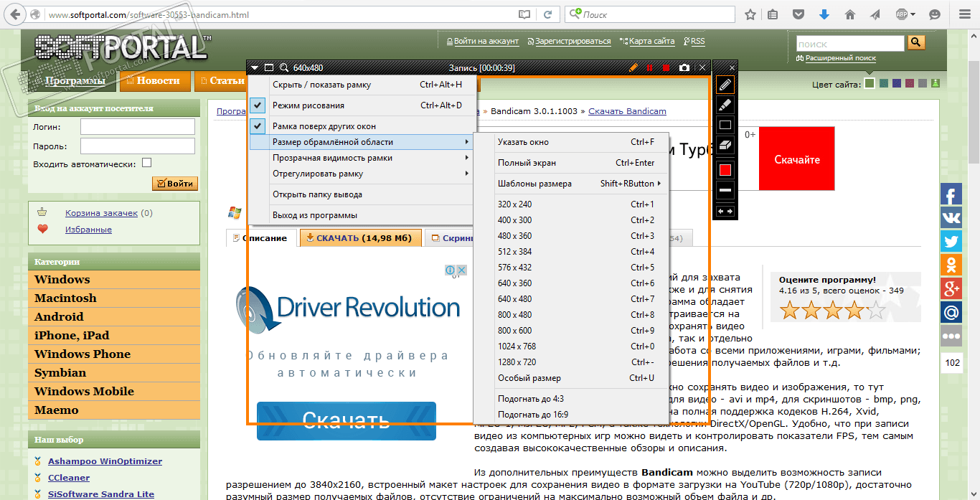Toggle Reader view icon in address bar
Screen dimensions: 980x500
[x=525, y=14]
